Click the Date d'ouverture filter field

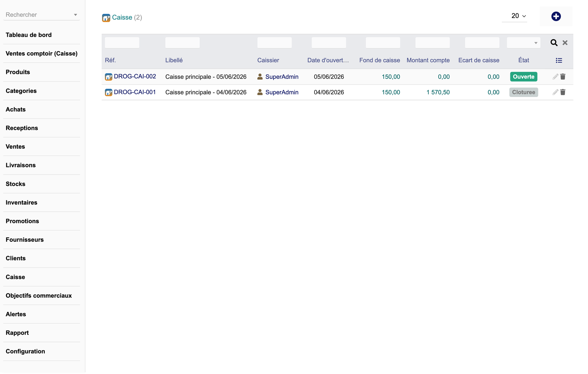329,43
